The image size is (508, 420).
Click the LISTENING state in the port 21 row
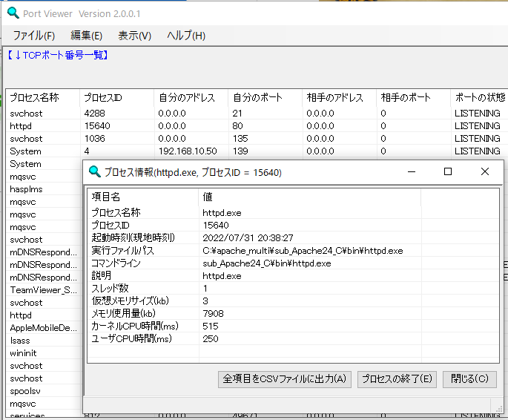point(477,113)
